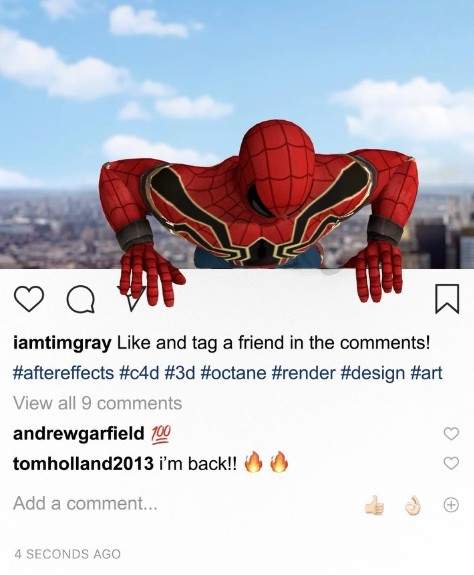Tap the Spider-Man post image
474x575 pixels.
pyautogui.click(x=237, y=134)
